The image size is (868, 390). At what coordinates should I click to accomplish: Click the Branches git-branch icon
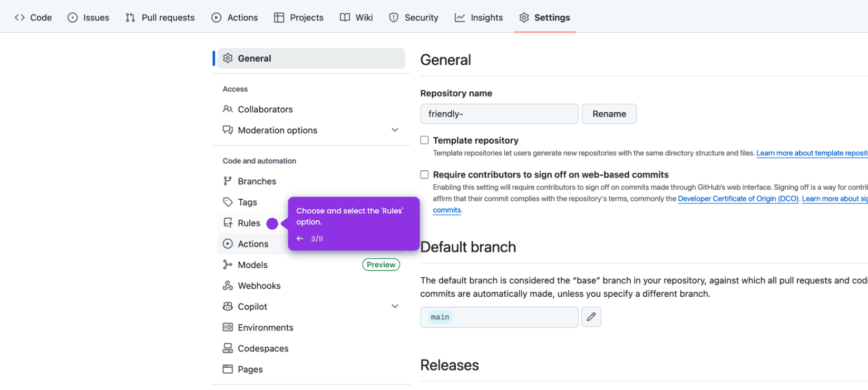tap(228, 181)
